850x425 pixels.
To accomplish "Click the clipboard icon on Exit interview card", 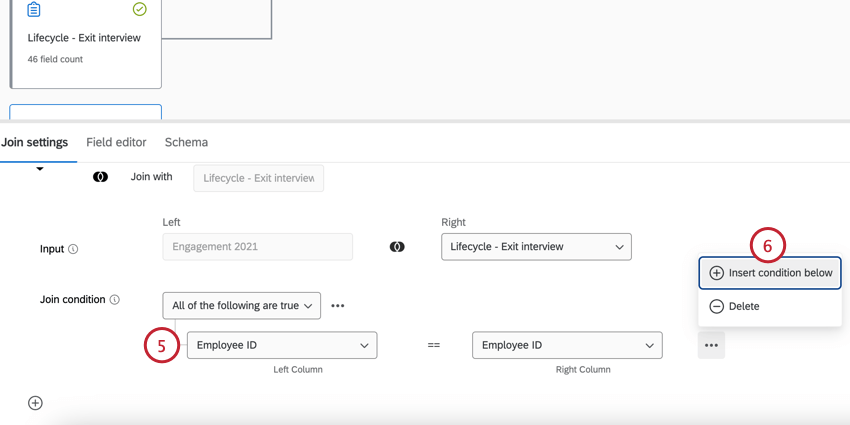I will click(x=34, y=10).
